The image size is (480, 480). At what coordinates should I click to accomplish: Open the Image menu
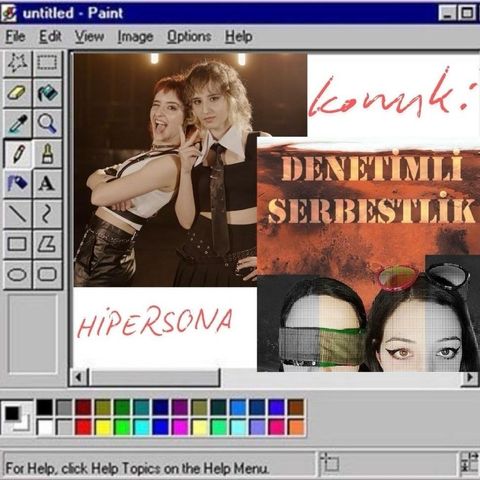pyautogui.click(x=135, y=37)
